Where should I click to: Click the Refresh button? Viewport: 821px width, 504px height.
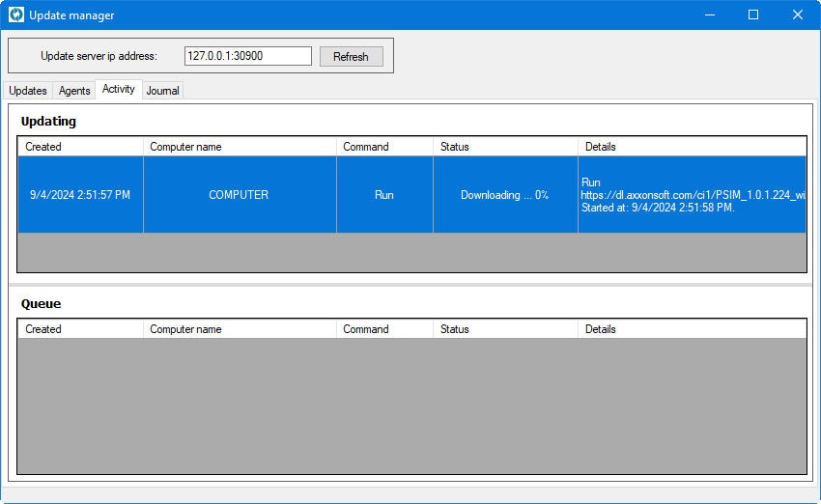point(351,57)
